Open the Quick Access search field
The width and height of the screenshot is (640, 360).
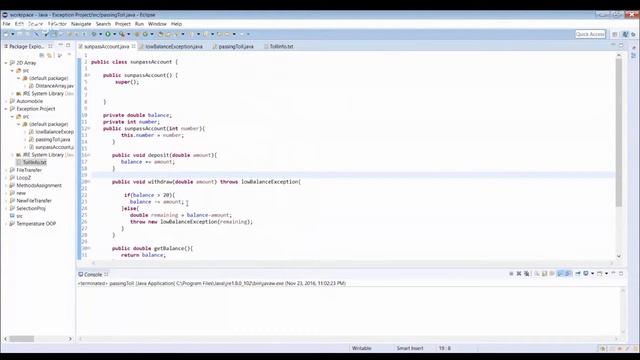pyautogui.click(x=590, y=34)
